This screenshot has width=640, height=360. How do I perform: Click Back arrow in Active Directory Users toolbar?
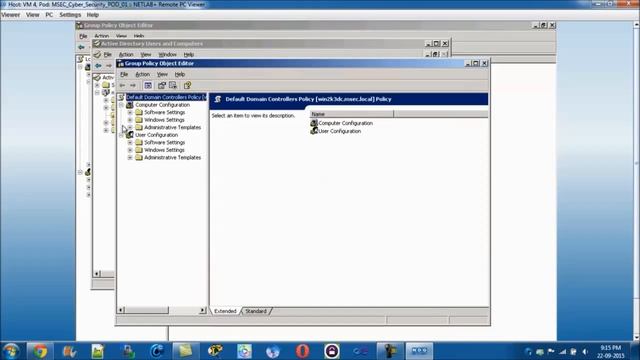click(98, 65)
